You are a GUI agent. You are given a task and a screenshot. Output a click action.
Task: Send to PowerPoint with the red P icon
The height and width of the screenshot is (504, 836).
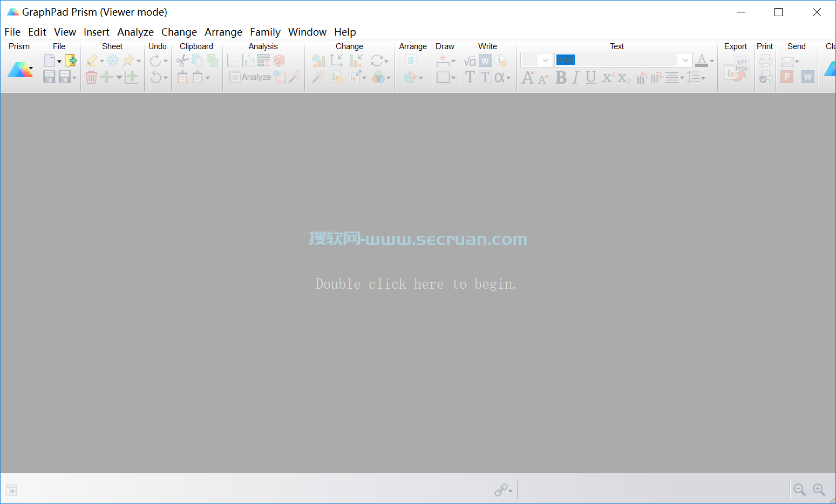click(x=787, y=77)
